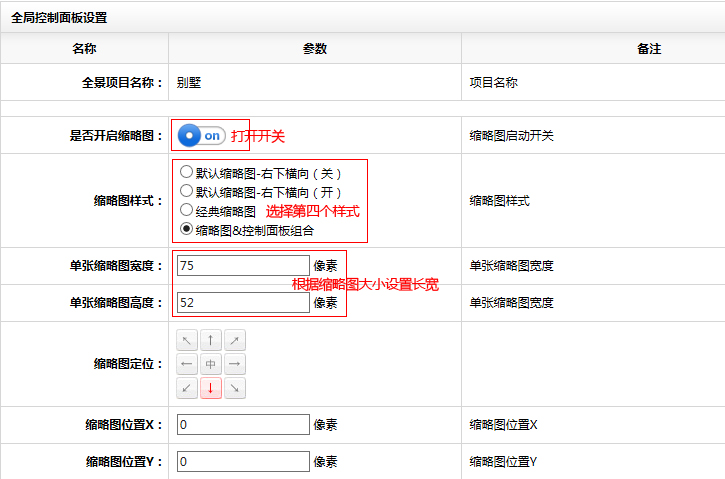
Task: Select 缩略图&控制面板组合 radio option
Action: tap(186, 229)
